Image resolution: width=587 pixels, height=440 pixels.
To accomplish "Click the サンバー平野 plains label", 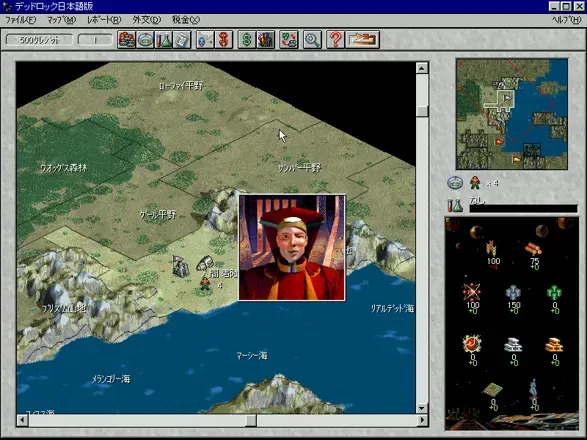I will [x=299, y=168].
